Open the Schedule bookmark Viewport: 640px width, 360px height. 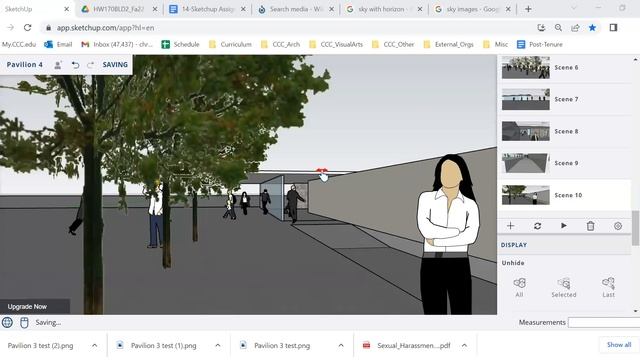(x=180, y=44)
